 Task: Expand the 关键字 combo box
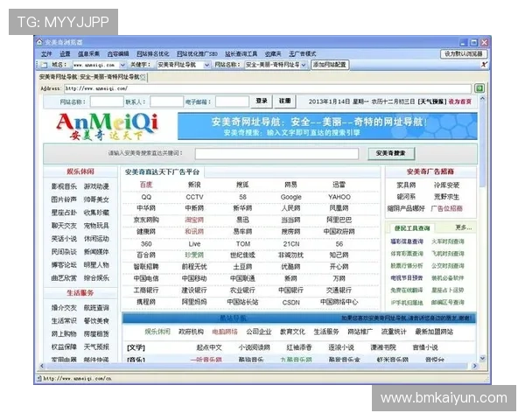206,65
